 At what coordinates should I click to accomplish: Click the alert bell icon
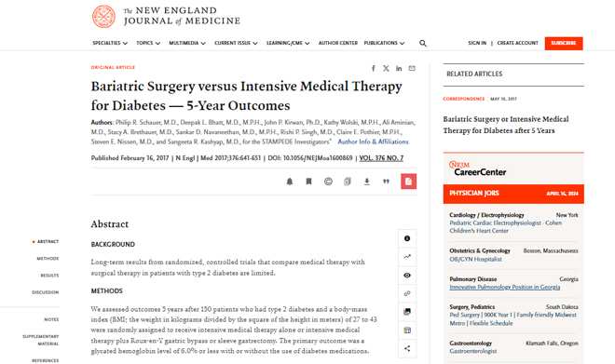(x=290, y=182)
